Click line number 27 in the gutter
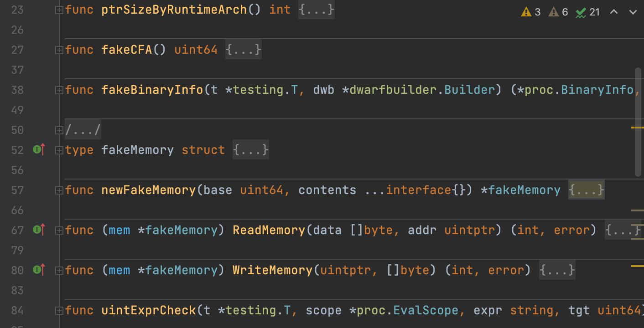The image size is (644, 328). tap(17, 49)
